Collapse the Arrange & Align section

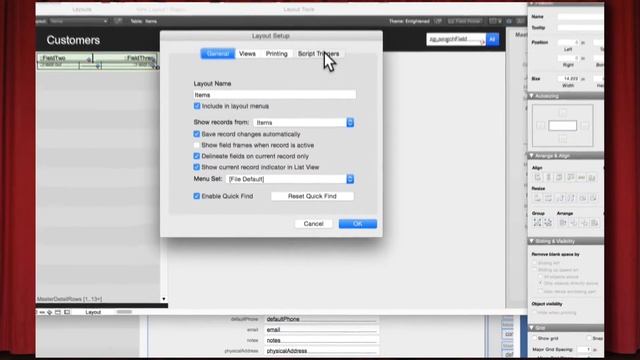[x=531, y=156]
